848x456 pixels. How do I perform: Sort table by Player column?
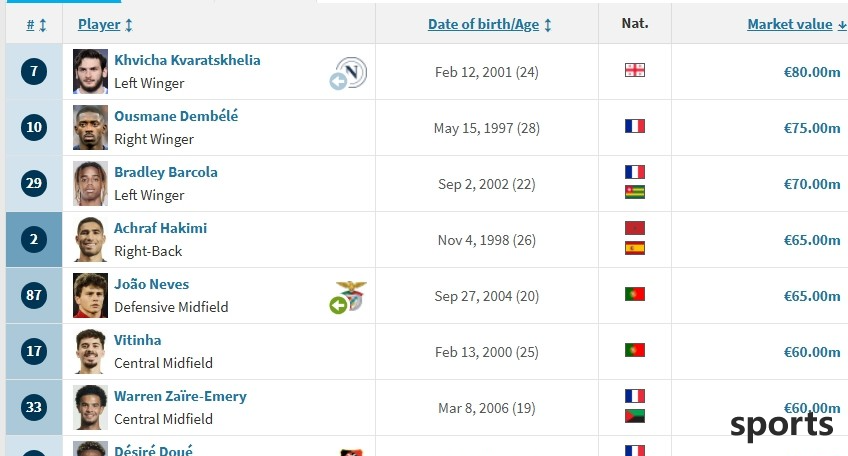point(105,25)
